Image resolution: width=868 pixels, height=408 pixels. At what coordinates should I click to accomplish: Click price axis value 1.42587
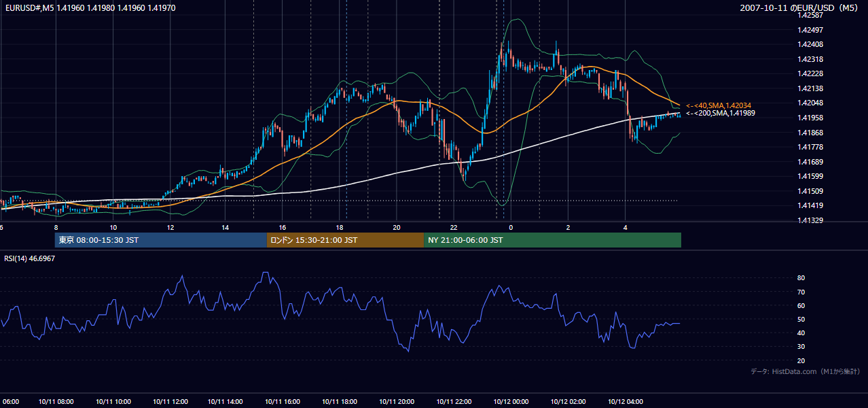tap(810, 15)
